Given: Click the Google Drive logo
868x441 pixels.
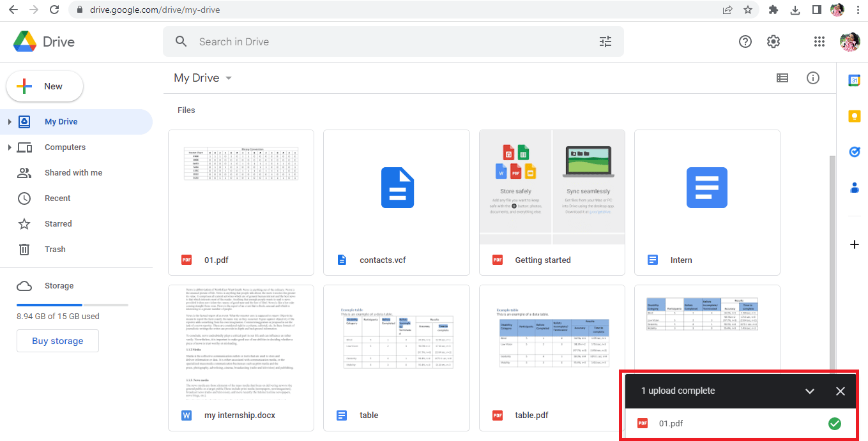Looking at the screenshot, I should tap(25, 41).
